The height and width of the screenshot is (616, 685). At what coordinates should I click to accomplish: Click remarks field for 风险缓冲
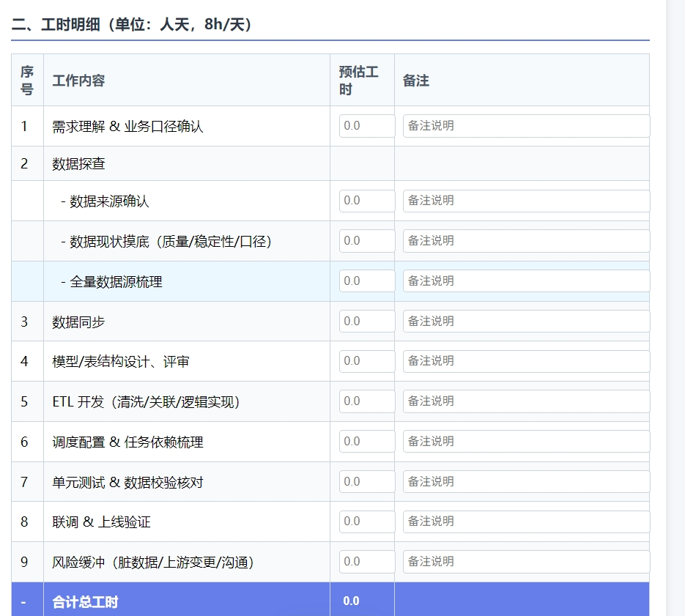pos(527,562)
